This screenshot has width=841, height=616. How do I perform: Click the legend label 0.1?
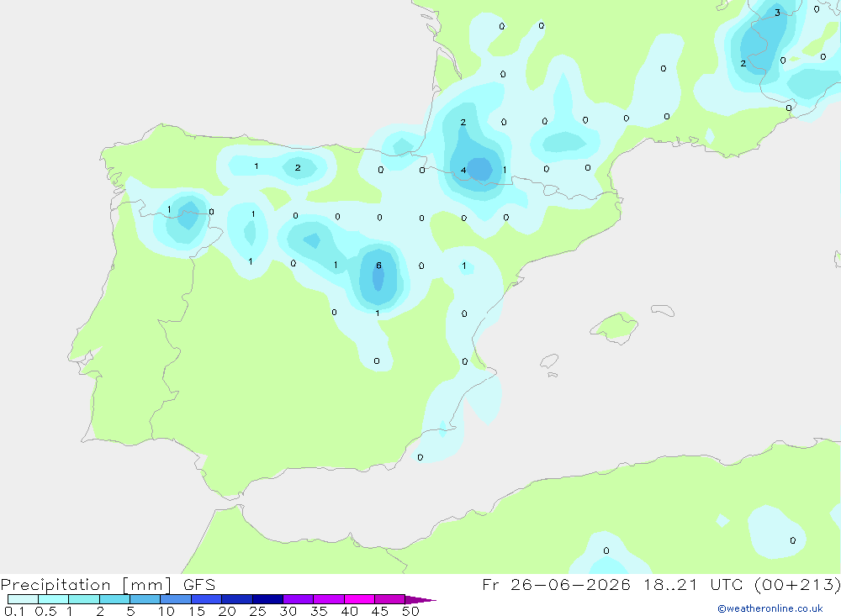point(14,611)
